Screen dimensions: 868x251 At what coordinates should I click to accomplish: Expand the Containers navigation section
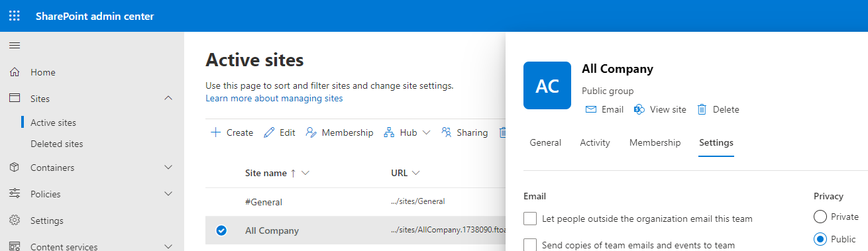click(x=168, y=168)
